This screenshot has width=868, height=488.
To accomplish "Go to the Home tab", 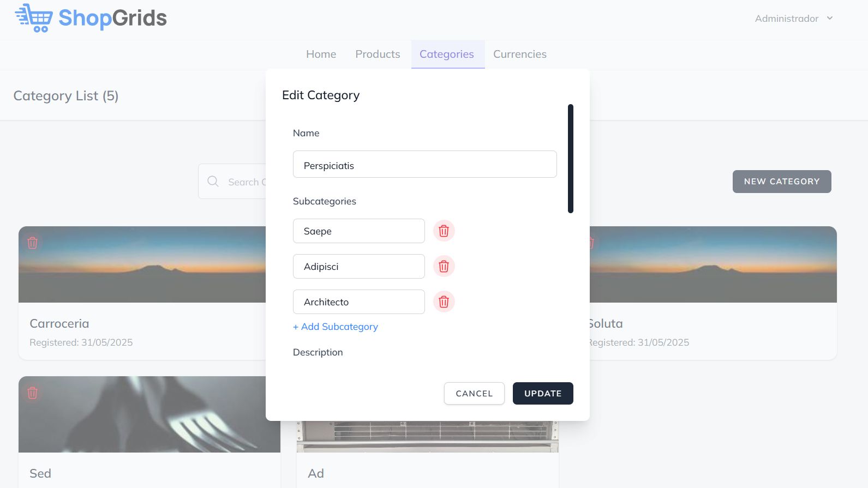I will [321, 54].
